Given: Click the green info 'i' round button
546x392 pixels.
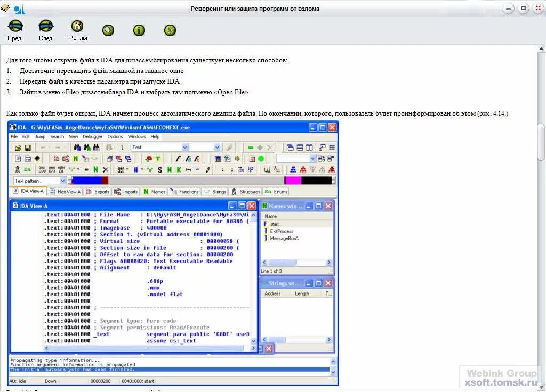Looking at the screenshot, I should (139, 30).
